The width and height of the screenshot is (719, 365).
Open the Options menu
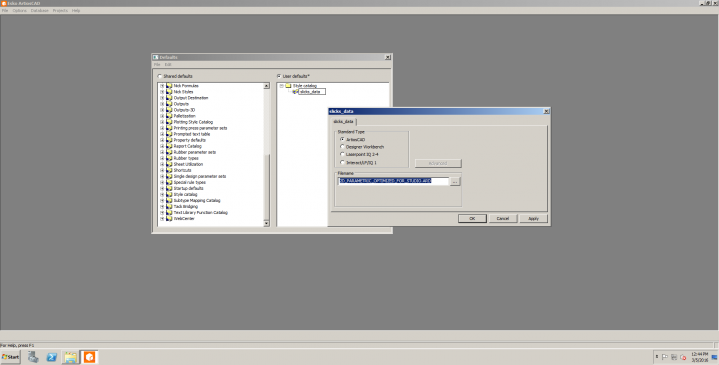click(x=20, y=11)
